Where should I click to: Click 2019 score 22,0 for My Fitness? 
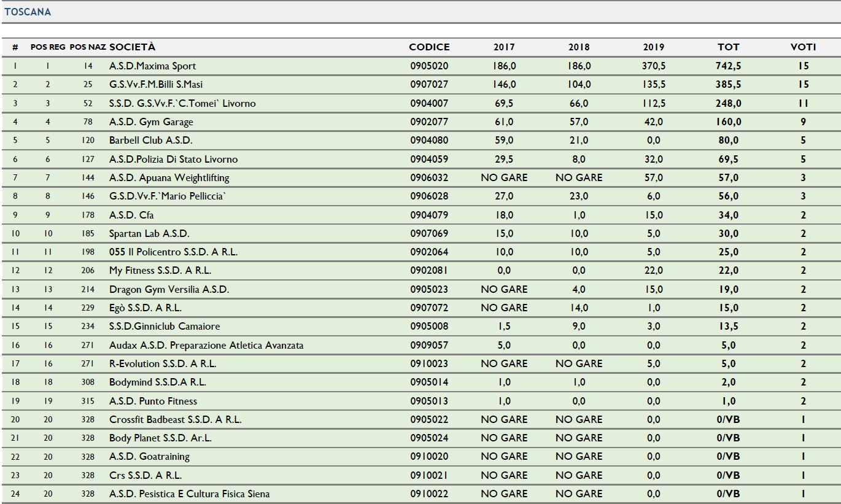click(x=653, y=270)
